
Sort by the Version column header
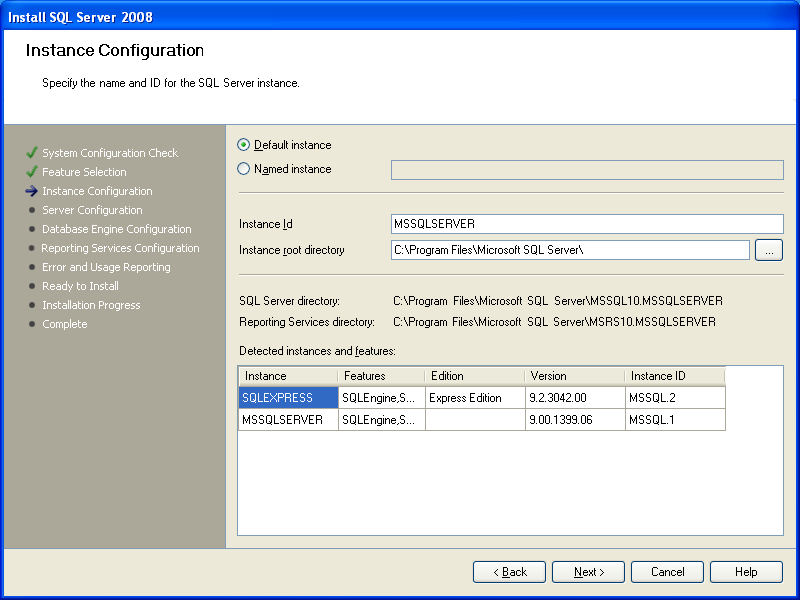(x=575, y=376)
